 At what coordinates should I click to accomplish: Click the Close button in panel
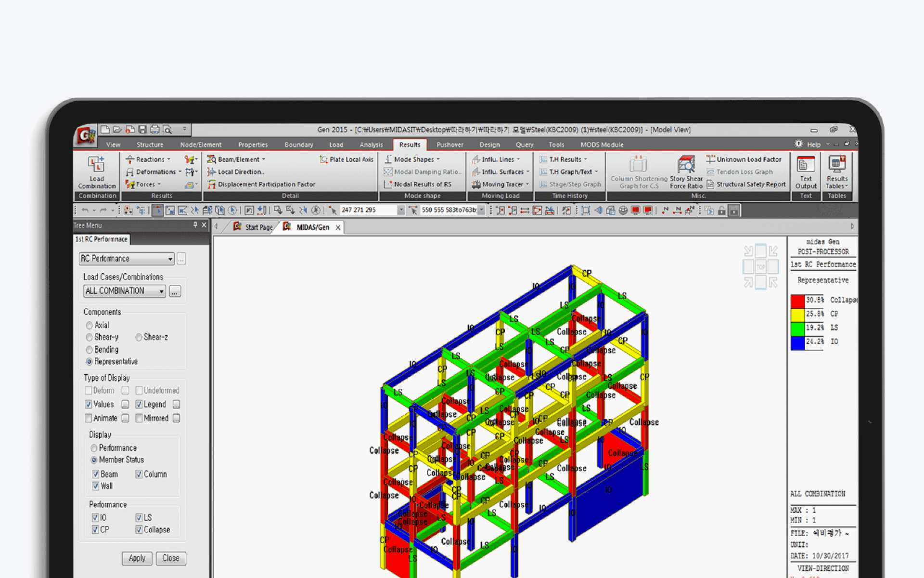click(171, 558)
